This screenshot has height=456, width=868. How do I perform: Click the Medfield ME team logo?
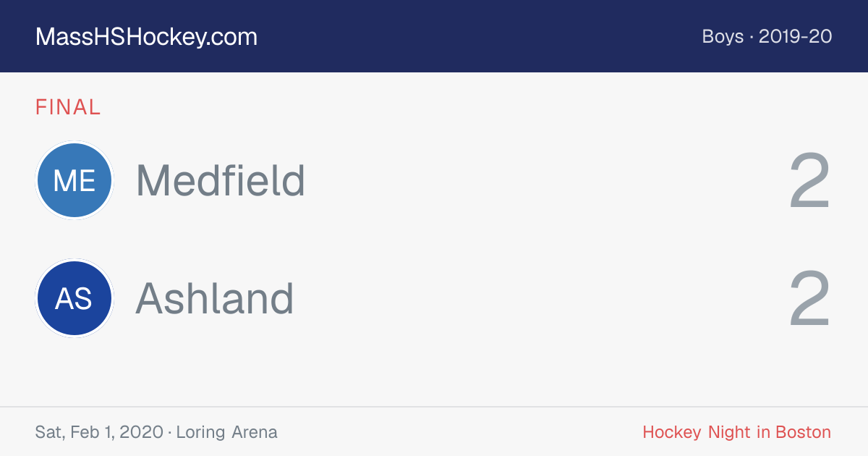coord(74,180)
